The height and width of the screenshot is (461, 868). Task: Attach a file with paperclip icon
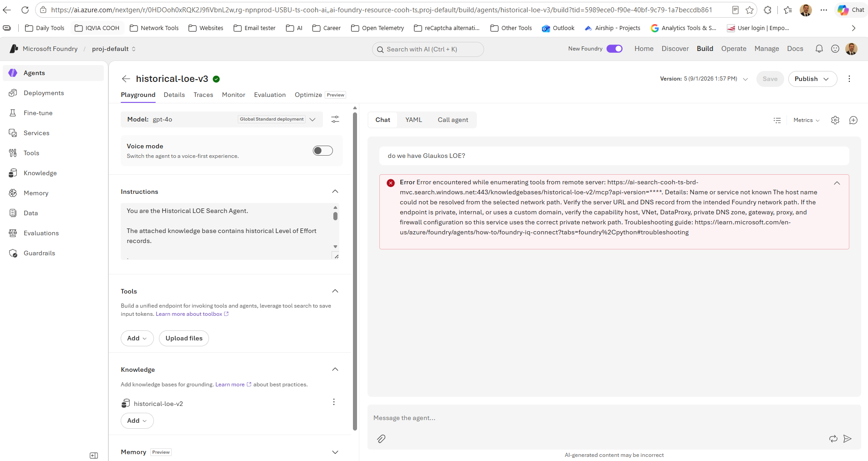point(381,439)
